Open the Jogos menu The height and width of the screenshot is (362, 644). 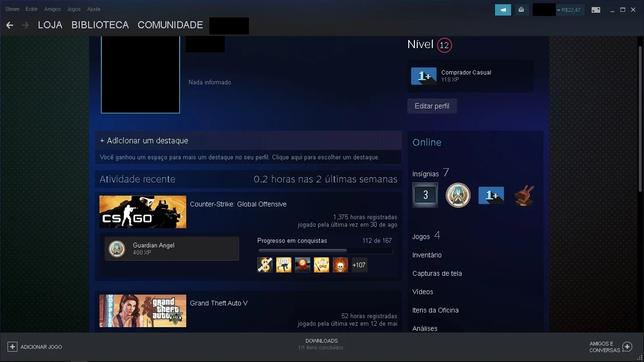pyautogui.click(x=74, y=9)
